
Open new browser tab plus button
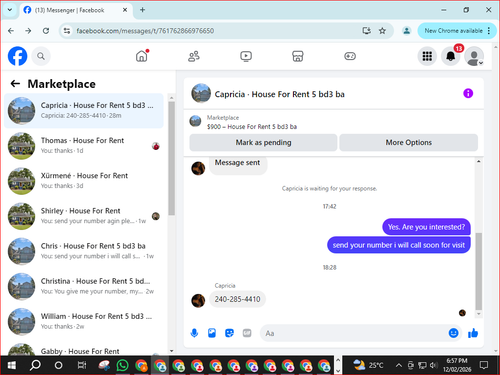point(142,10)
